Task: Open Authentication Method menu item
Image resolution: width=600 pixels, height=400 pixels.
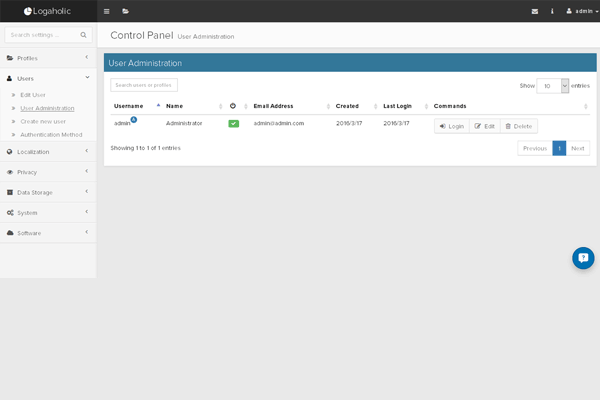Action: 51,134
